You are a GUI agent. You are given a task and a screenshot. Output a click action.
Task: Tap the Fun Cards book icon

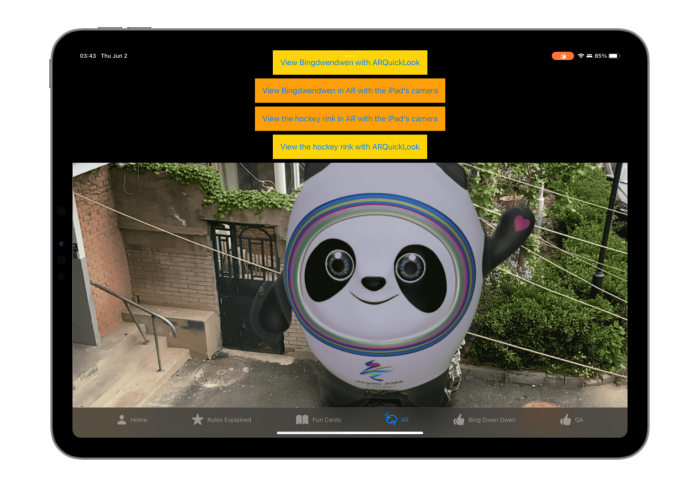pyautogui.click(x=302, y=420)
